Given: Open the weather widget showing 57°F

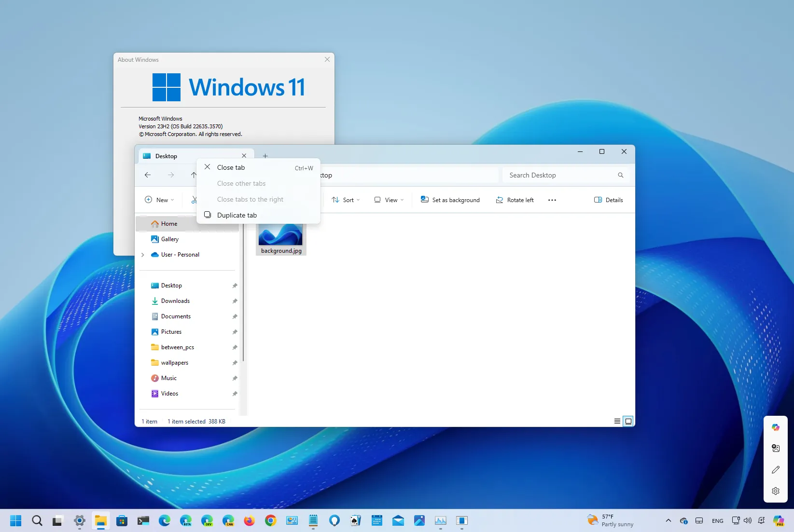Looking at the screenshot, I should tap(611, 520).
